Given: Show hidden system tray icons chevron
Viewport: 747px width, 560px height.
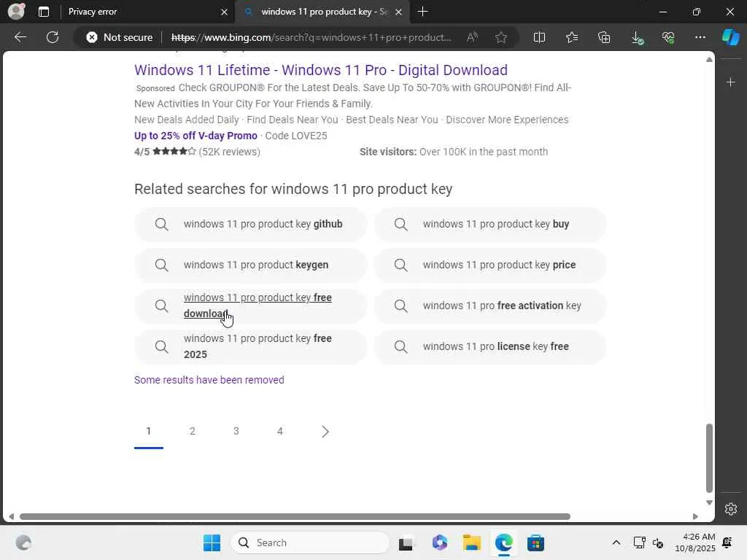Looking at the screenshot, I should click(x=616, y=542).
